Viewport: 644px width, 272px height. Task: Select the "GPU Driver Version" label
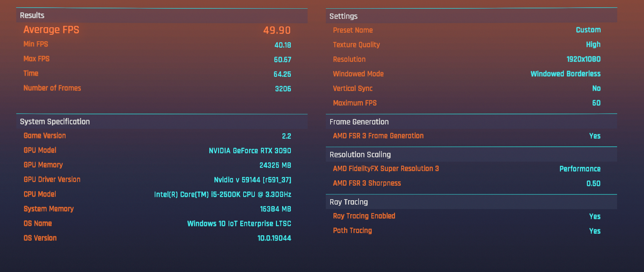(x=52, y=180)
